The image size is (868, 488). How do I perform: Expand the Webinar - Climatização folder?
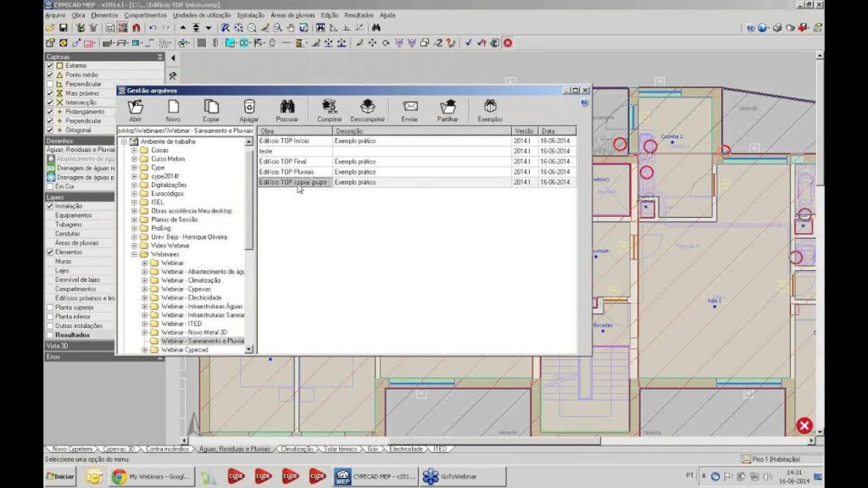[145, 280]
